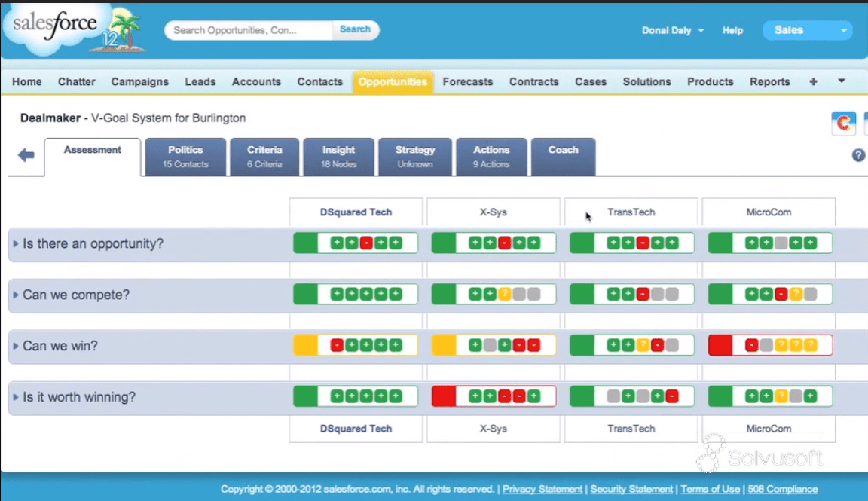The image size is (868, 501).
Task: Open the Products tab
Action: coord(711,82)
